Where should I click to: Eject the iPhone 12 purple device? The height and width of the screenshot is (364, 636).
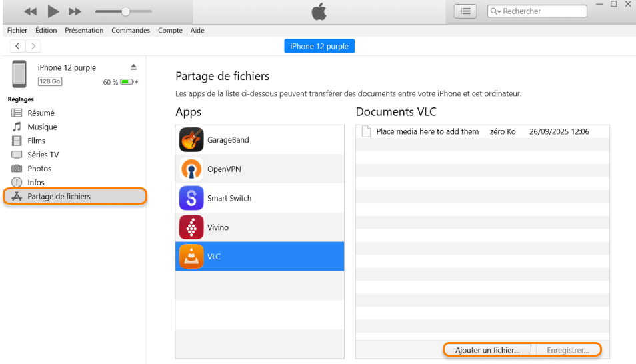click(133, 67)
